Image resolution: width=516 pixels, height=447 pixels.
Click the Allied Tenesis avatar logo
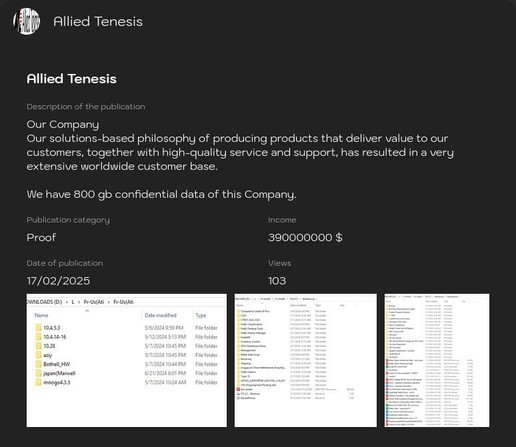(x=27, y=21)
